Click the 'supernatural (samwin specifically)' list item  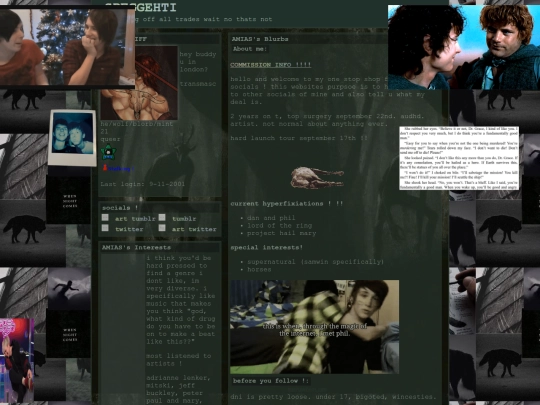coord(315,262)
